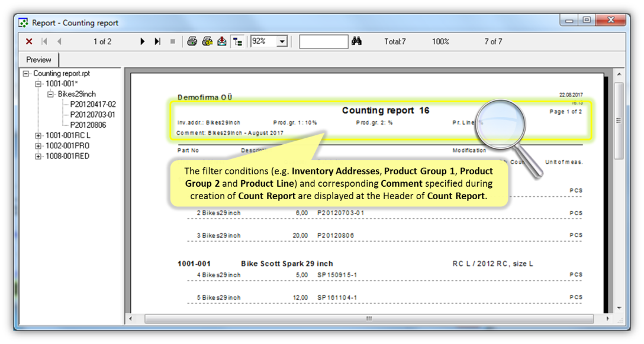
Task: Open the 92% zoom dropdown
Action: pyautogui.click(x=282, y=41)
